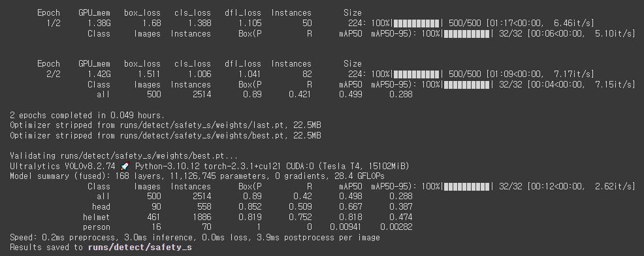Click the 'Optimizer stripped' best.pt line

click(165, 135)
